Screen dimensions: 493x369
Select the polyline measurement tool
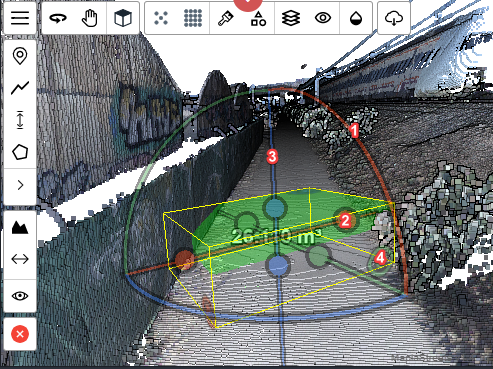20,88
